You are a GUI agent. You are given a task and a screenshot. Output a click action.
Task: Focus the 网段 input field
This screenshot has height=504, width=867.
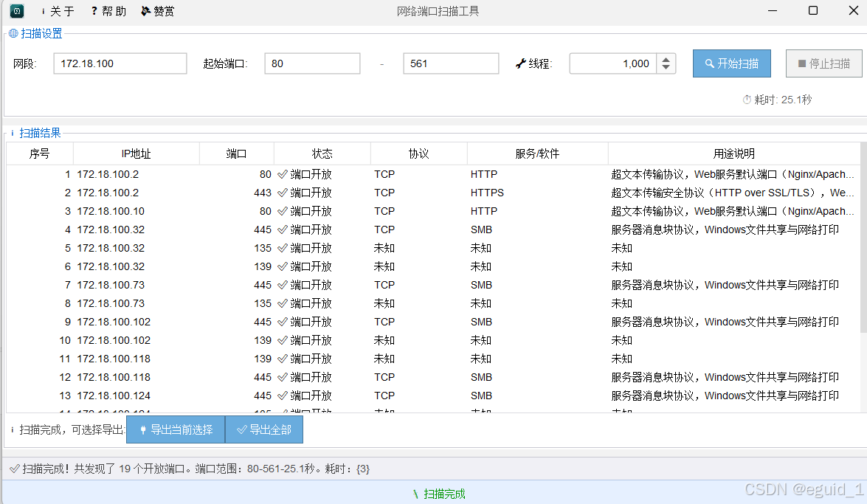120,63
